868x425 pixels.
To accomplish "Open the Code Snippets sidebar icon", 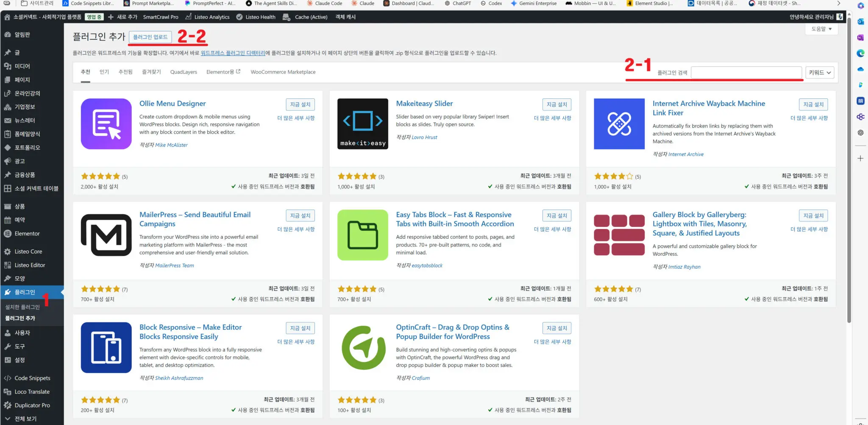I will tap(7, 378).
